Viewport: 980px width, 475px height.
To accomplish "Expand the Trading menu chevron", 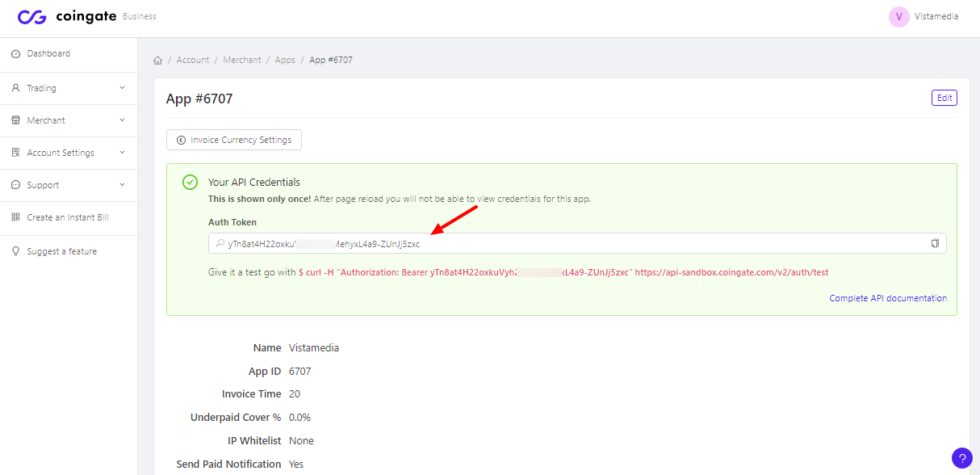I will (123, 88).
